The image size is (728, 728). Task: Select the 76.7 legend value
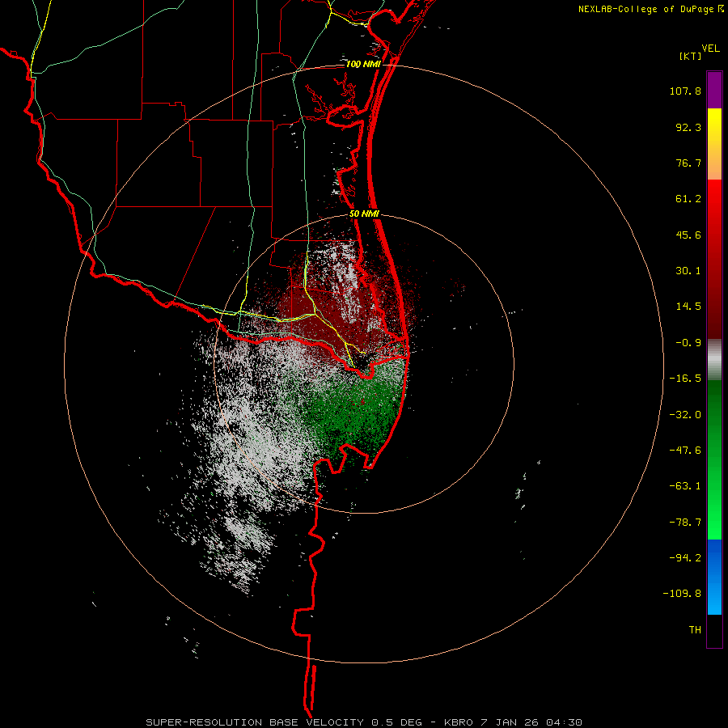(x=688, y=163)
